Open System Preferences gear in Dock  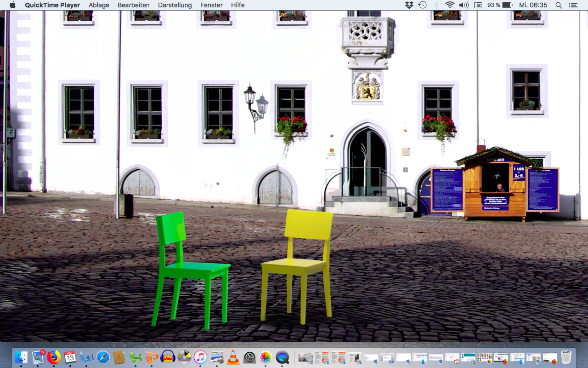249,357
